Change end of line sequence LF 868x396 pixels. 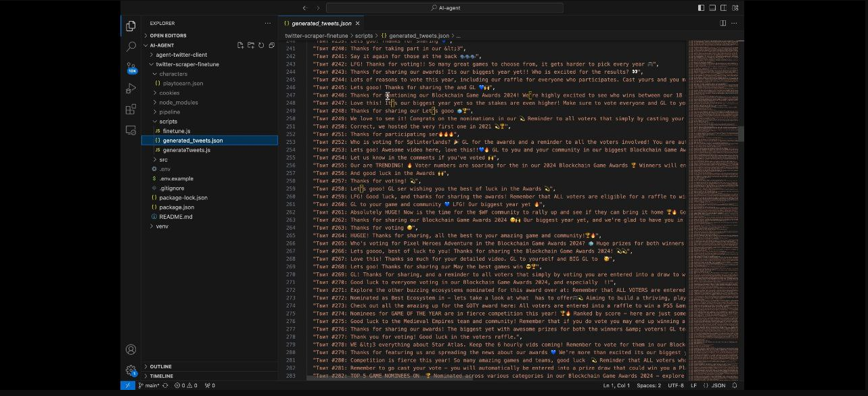[693, 385]
